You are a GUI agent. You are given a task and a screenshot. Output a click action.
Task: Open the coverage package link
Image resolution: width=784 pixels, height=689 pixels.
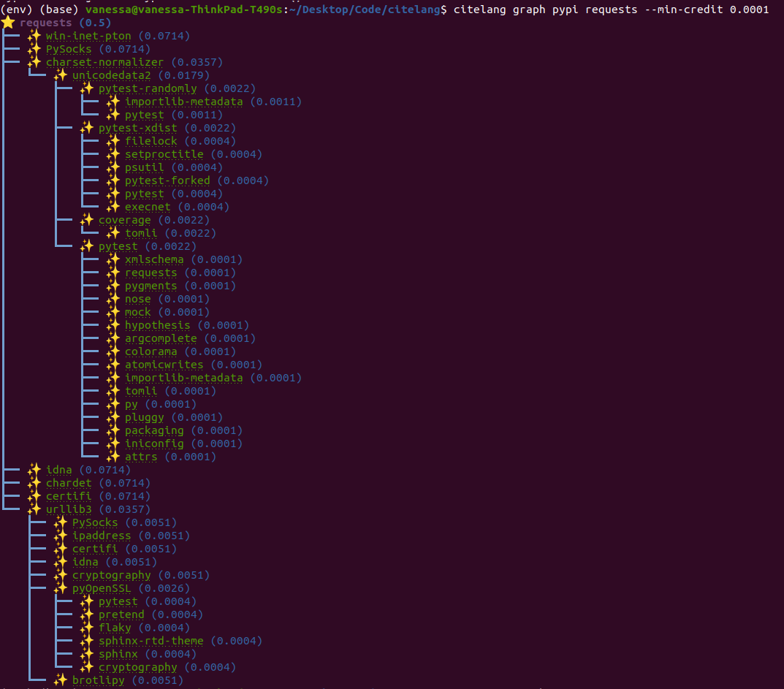124,220
